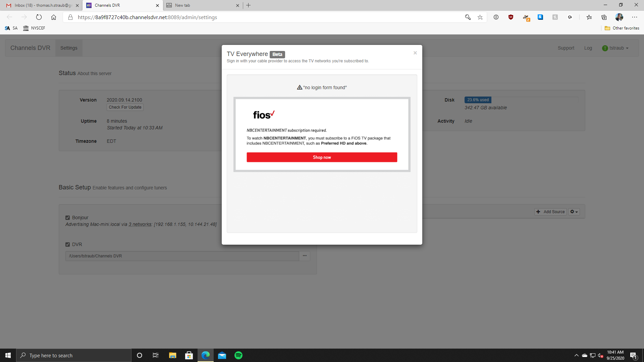Click the red Shop now button
Image resolution: width=644 pixels, height=362 pixels.
click(322, 157)
